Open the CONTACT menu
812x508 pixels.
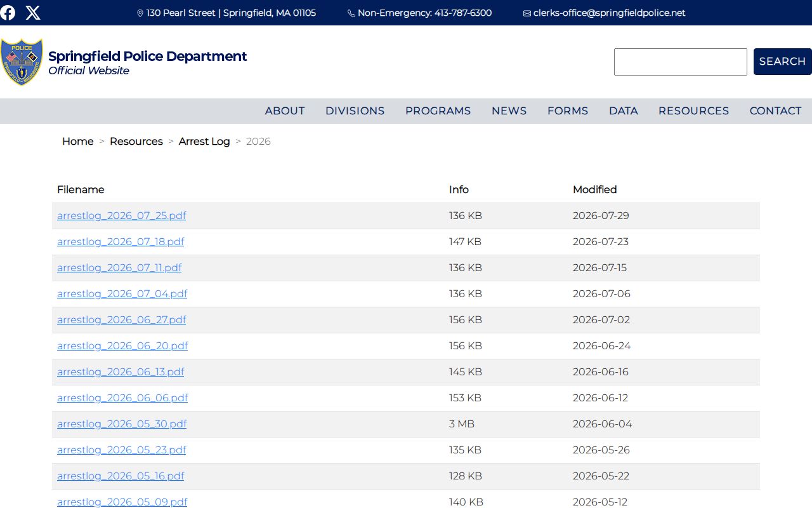tap(776, 111)
